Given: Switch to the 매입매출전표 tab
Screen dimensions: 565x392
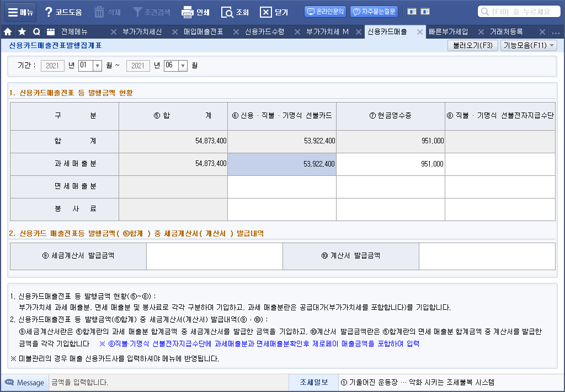Looking at the screenshot, I should click(x=203, y=32).
